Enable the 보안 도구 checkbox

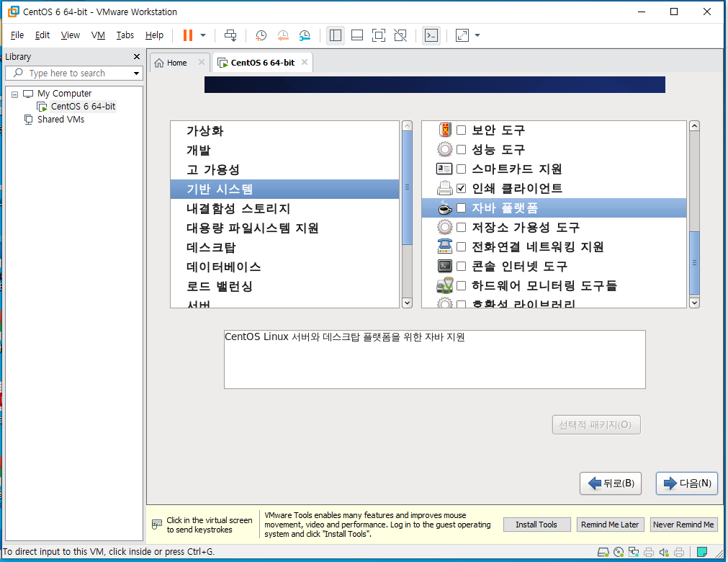click(461, 130)
